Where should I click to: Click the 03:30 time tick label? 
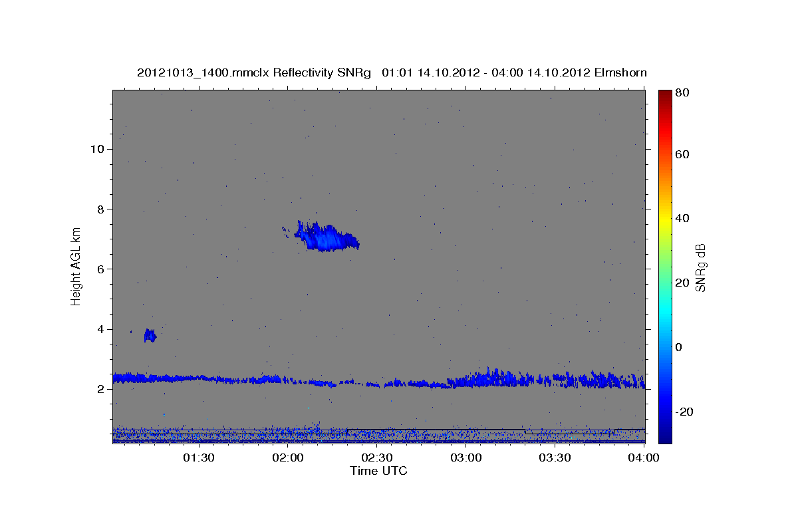[555, 458]
